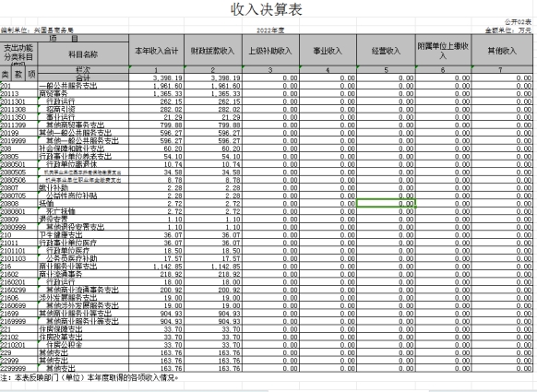Click the 招商引资 row label

click(83, 109)
